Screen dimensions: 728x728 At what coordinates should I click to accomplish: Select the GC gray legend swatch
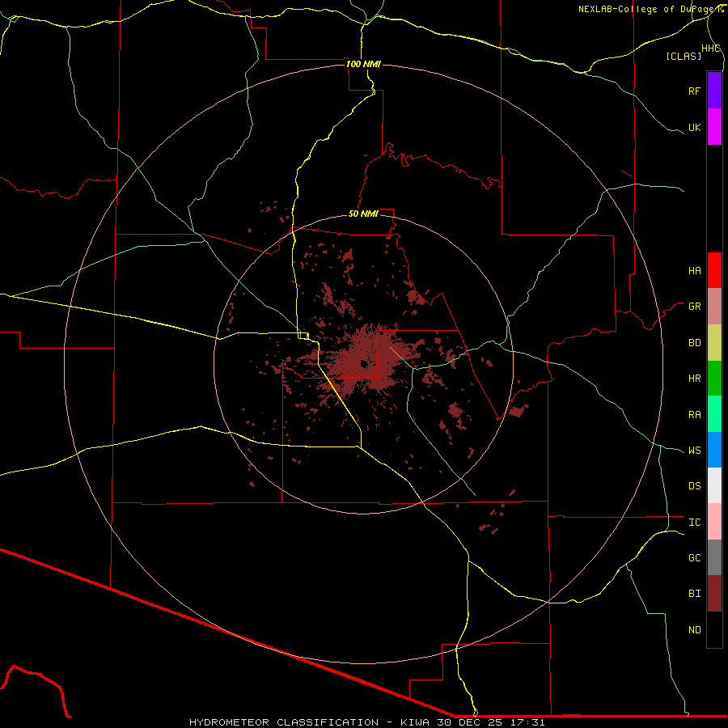[x=714, y=557]
